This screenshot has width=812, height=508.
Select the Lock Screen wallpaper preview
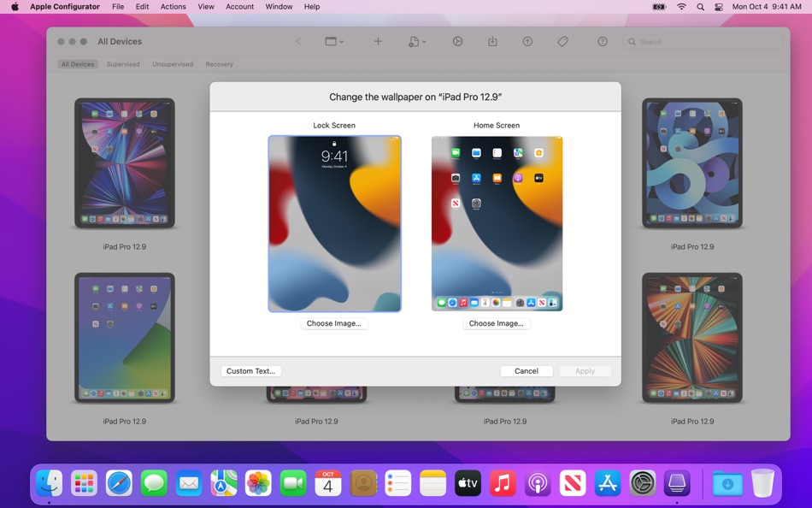coord(334,224)
